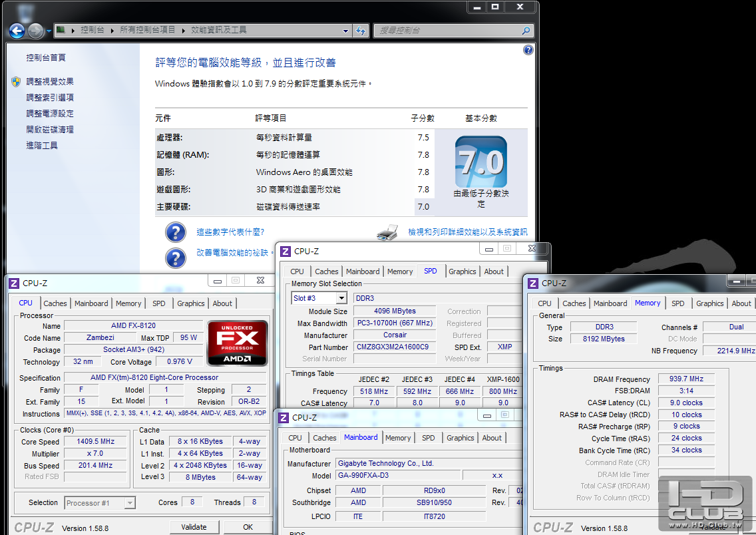
Task: Select Graphics tab in the SPD window
Action: point(462,272)
